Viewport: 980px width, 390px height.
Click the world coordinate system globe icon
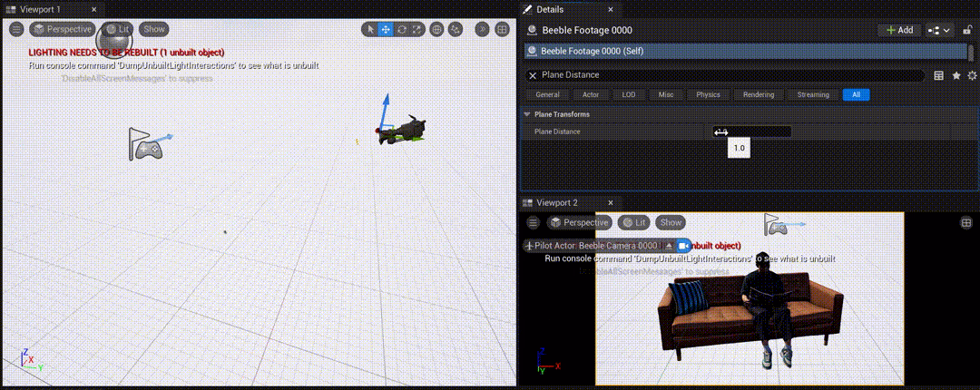coord(437,29)
